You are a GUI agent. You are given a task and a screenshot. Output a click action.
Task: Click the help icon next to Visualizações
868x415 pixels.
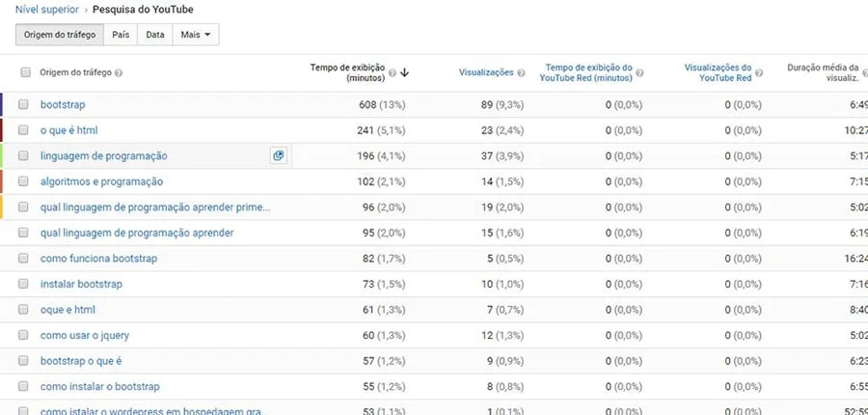tap(522, 72)
